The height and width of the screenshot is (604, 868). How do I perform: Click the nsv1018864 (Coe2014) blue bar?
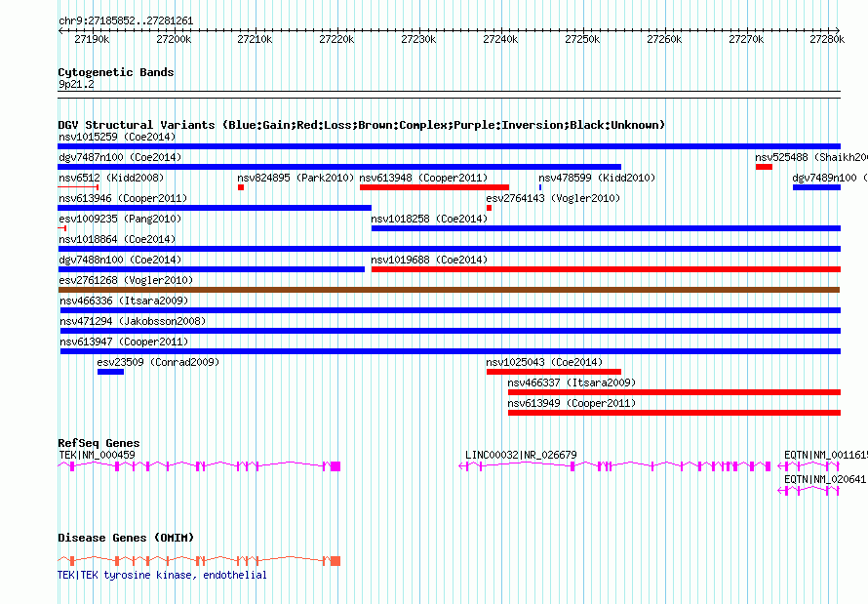coord(449,249)
